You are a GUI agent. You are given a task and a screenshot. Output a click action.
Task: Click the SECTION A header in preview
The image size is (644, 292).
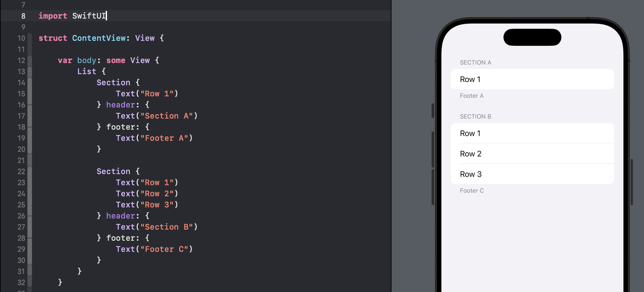[x=475, y=62]
